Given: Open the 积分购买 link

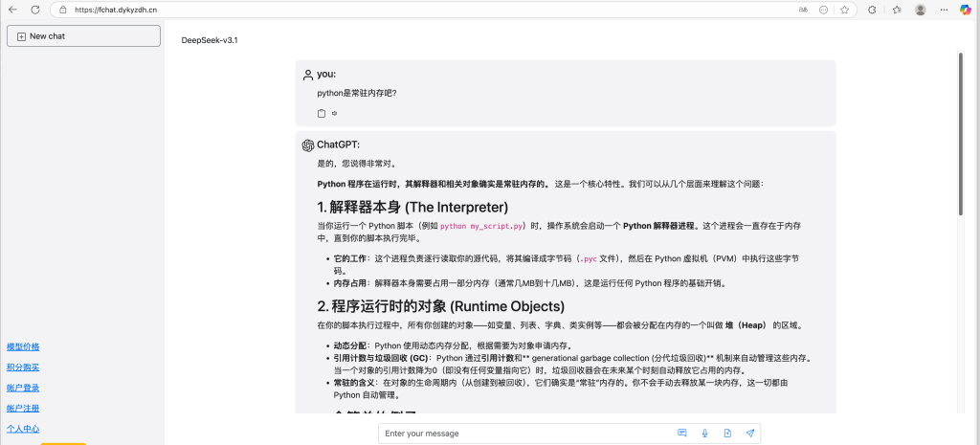Looking at the screenshot, I should [x=23, y=367].
